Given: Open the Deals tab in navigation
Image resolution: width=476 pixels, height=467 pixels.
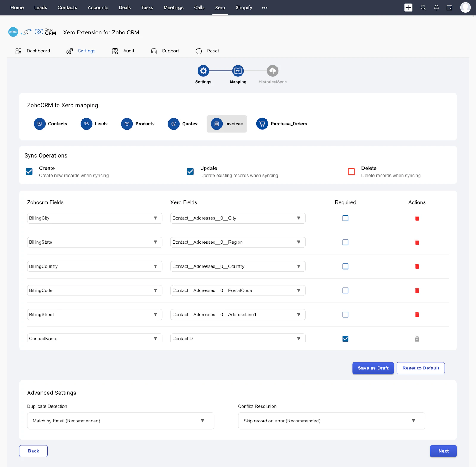Looking at the screenshot, I should click(x=125, y=7).
